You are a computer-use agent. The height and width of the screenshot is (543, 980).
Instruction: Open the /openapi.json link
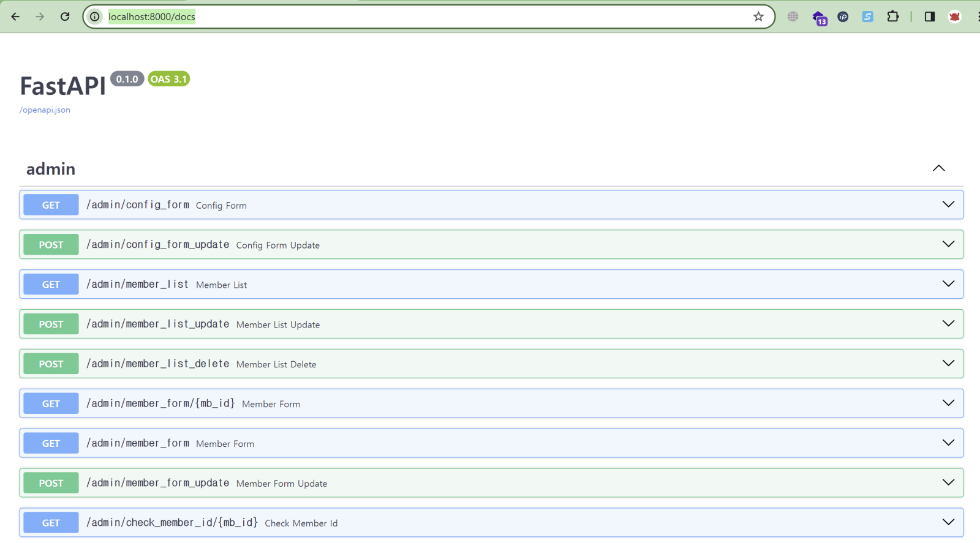[x=45, y=110]
